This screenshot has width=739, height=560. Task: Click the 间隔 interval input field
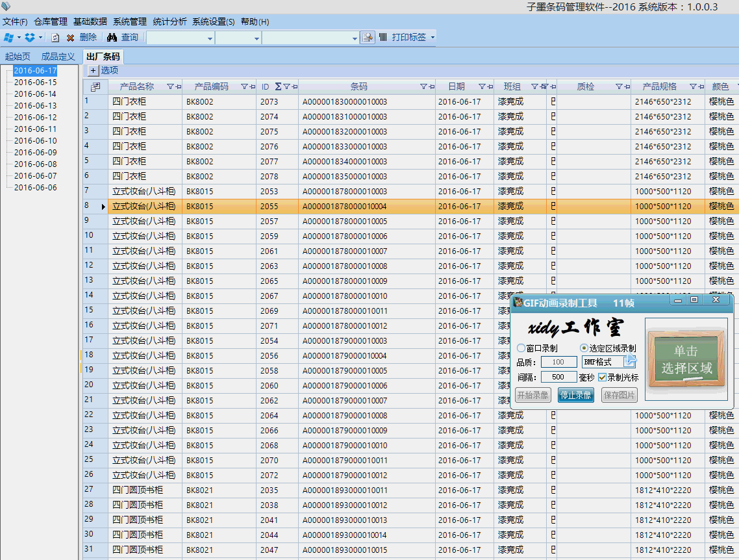(x=558, y=377)
